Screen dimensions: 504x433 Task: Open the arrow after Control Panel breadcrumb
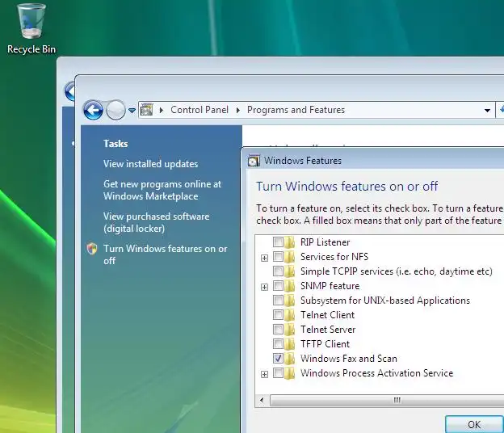237,110
